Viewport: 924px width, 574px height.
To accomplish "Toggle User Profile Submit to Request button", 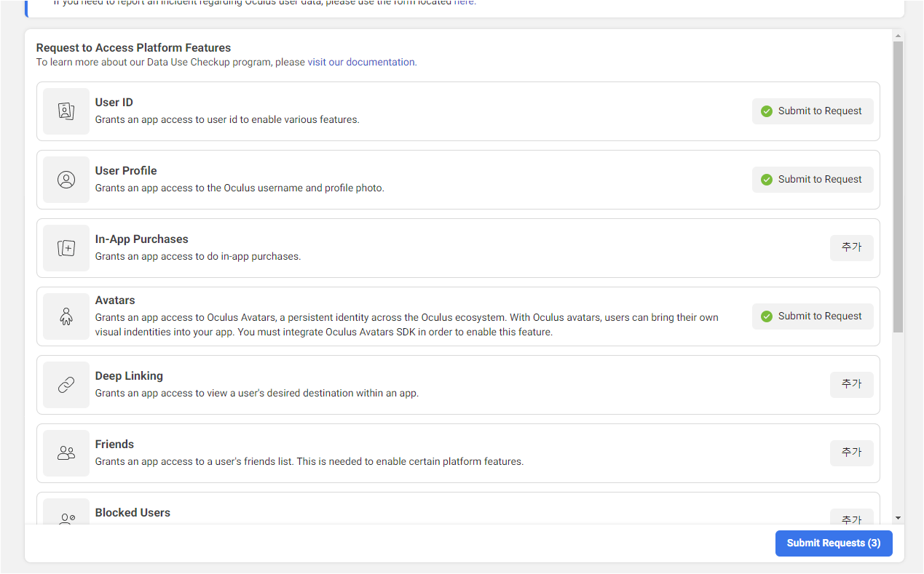I will [x=813, y=180].
